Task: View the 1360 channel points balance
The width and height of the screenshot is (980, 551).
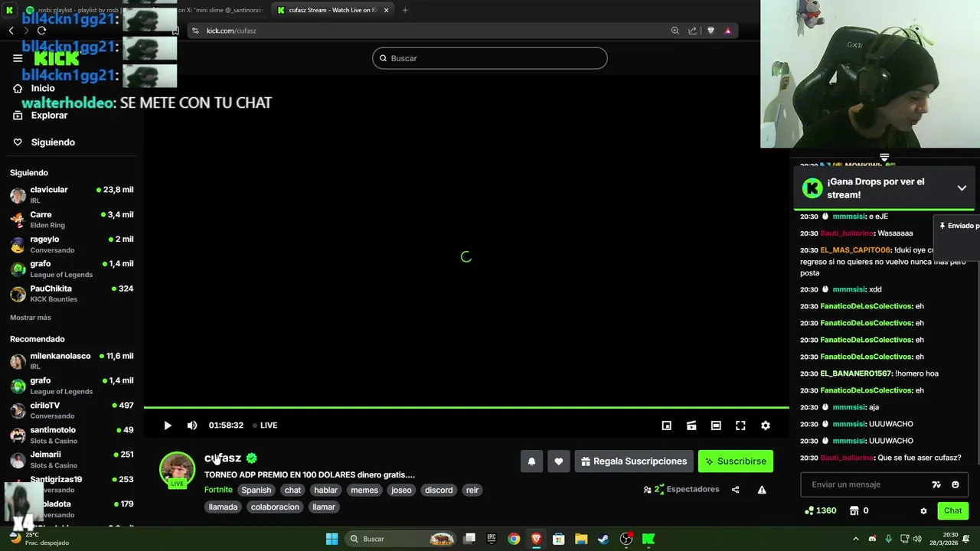Action: (x=820, y=510)
